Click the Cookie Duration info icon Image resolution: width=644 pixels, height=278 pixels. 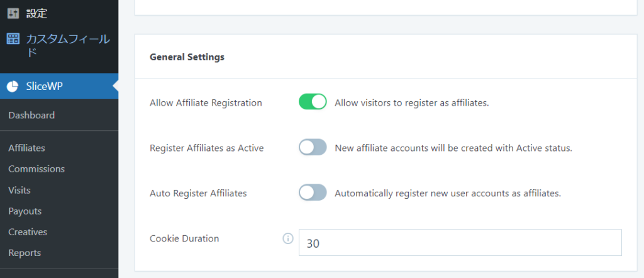[288, 238]
